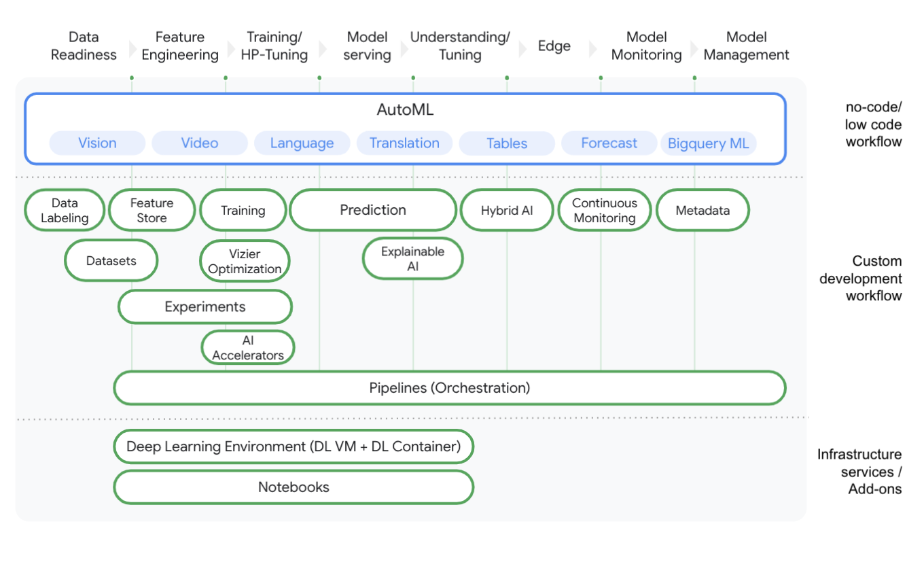The image size is (924, 562).
Task: Select the Continuous Monitoring box
Action: tap(604, 211)
